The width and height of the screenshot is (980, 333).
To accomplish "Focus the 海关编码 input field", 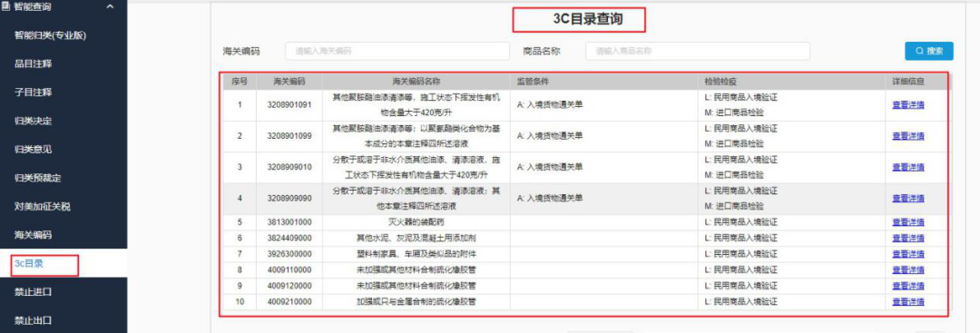I will [397, 51].
